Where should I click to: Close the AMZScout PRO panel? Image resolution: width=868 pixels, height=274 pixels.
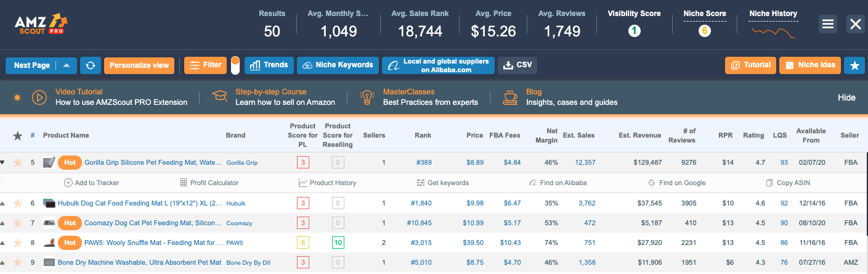(x=855, y=24)
